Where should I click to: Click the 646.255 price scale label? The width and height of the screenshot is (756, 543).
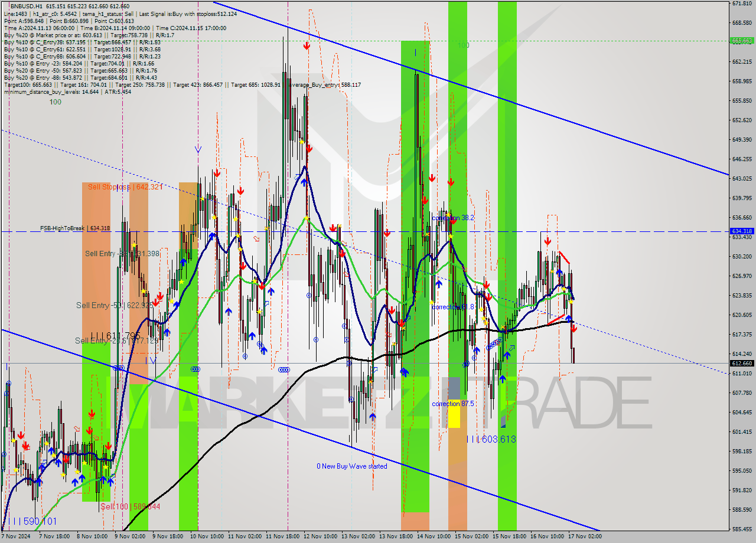(742, 159)
